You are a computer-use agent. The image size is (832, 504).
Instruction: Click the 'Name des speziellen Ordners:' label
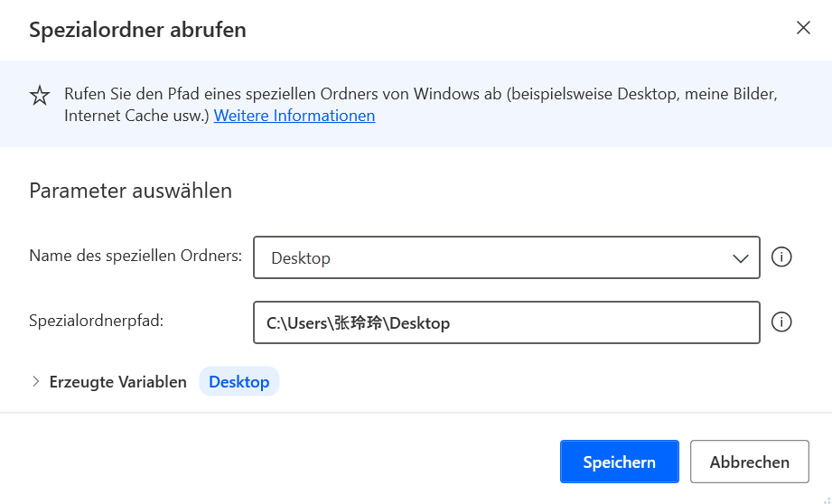pos(136,256)
